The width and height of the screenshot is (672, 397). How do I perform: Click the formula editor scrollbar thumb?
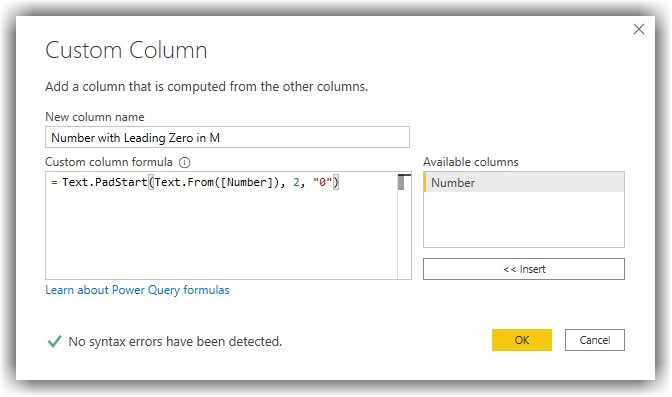point(401,183)
